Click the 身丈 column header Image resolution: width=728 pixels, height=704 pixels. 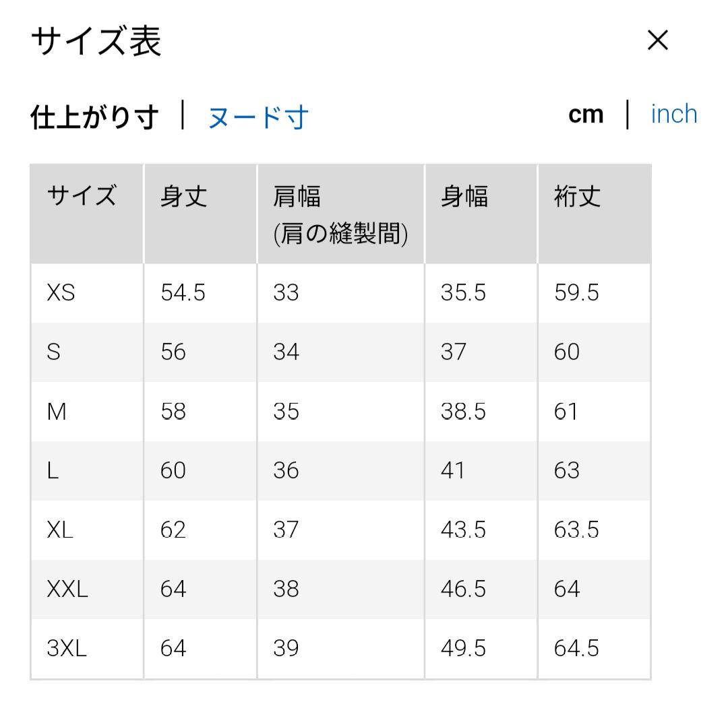tap(184, 197)
